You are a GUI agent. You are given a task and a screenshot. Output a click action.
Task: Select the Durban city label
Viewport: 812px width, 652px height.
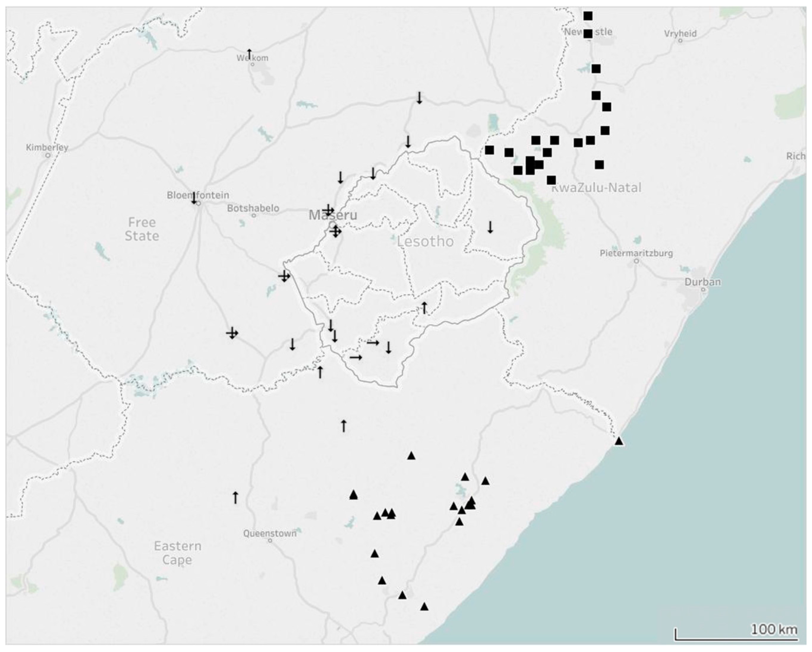coord(702,282)
